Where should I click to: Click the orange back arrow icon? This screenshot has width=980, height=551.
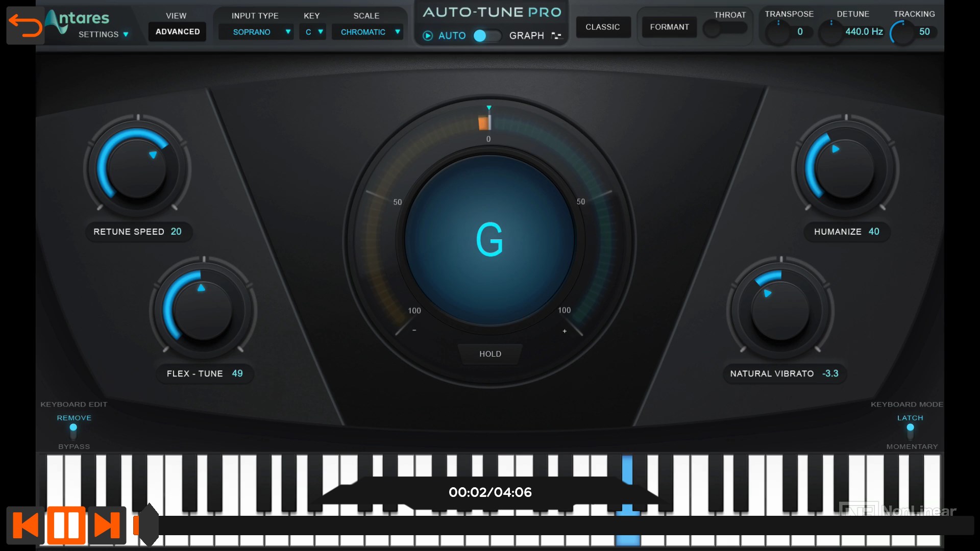click(x=25, y=26)
